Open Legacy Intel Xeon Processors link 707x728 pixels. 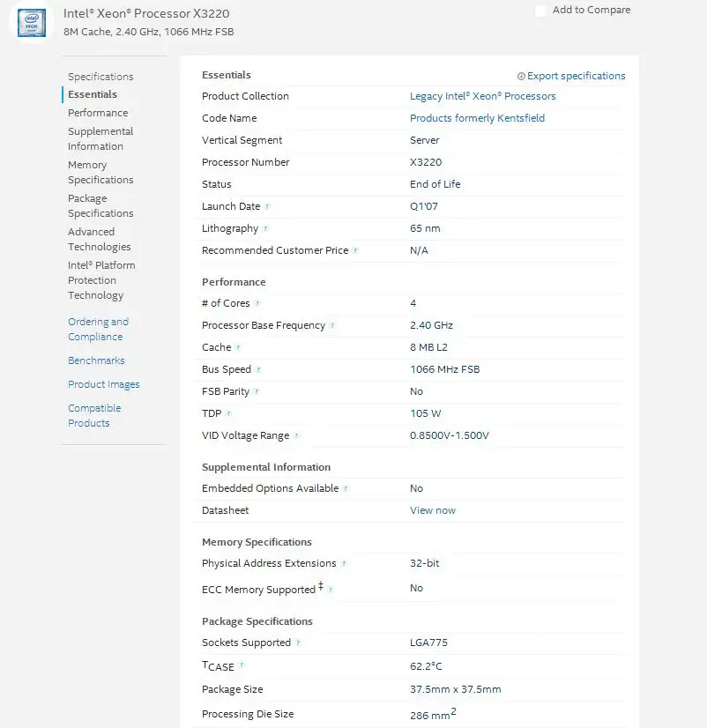(482, 96)
